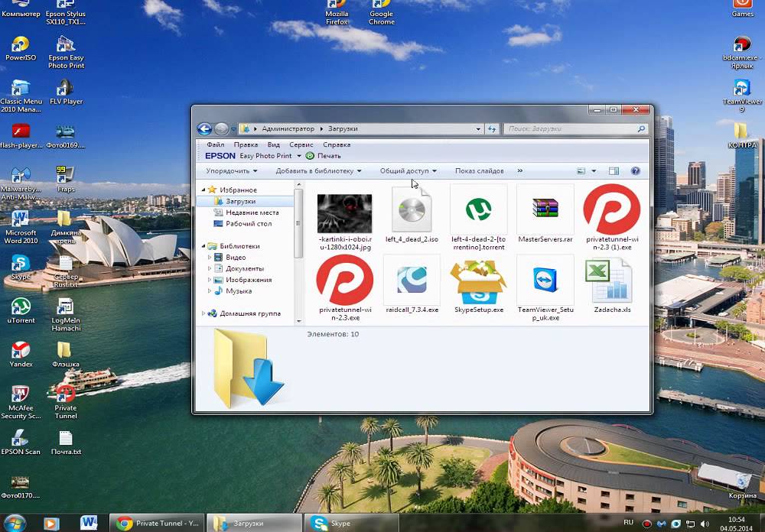Open the Общий доступ dropdown
This screenshot has width=765, height=532.
[x=409, y=170]
